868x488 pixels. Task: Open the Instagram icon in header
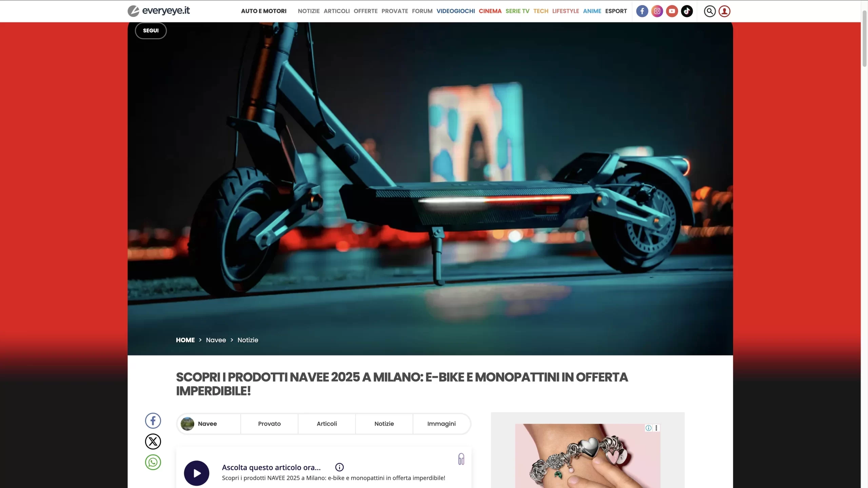pos(657,11)
